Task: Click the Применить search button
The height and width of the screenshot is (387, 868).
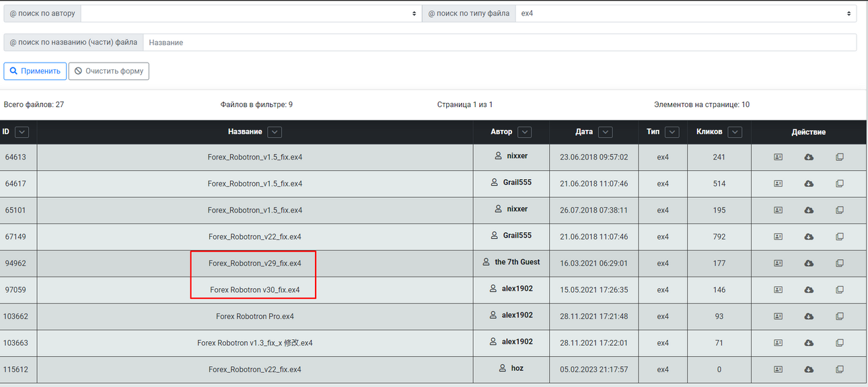Action: (35, 71)
